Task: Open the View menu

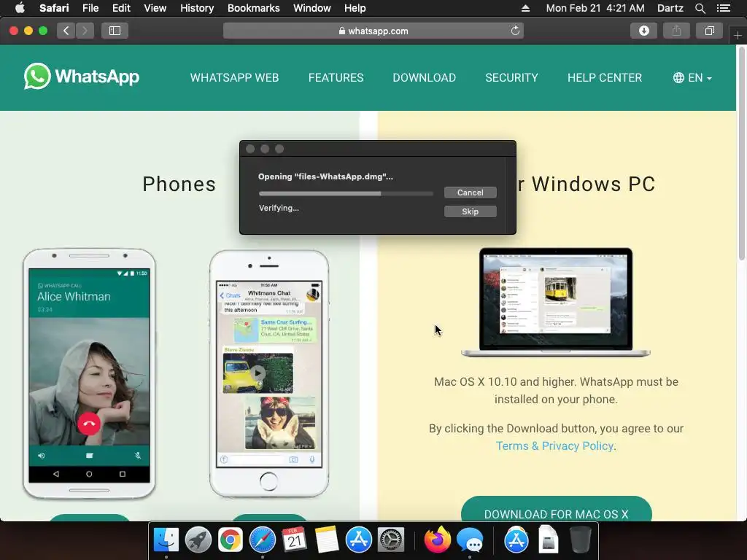Action: tap(155, 8)
